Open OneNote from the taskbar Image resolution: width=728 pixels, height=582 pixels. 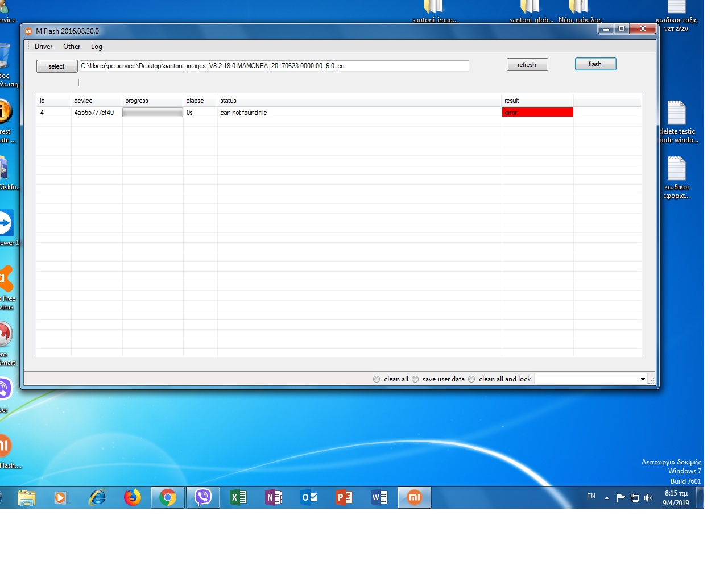click(x=274, y=498)
